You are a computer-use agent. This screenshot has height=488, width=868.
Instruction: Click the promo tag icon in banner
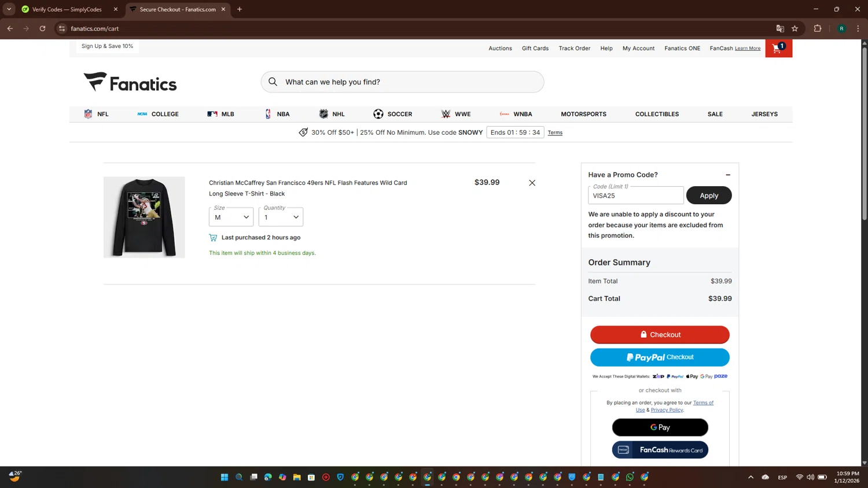tap(303, 132)
